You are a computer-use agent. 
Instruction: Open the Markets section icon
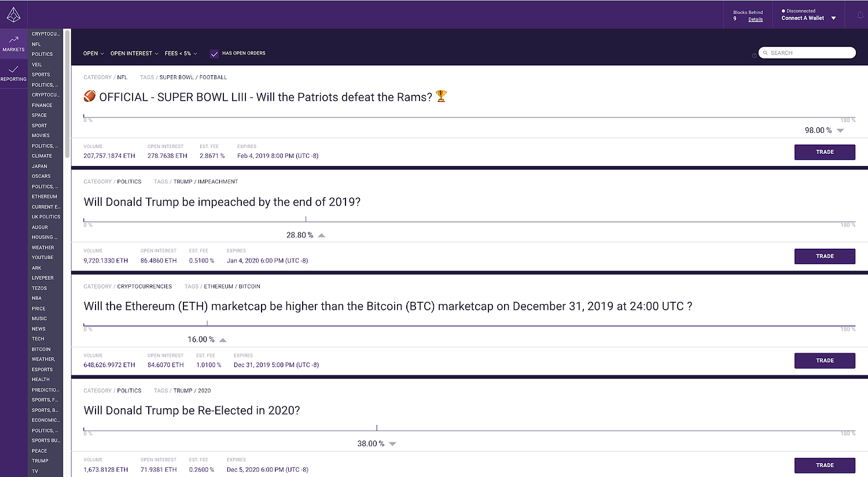[x=13, y=40]
